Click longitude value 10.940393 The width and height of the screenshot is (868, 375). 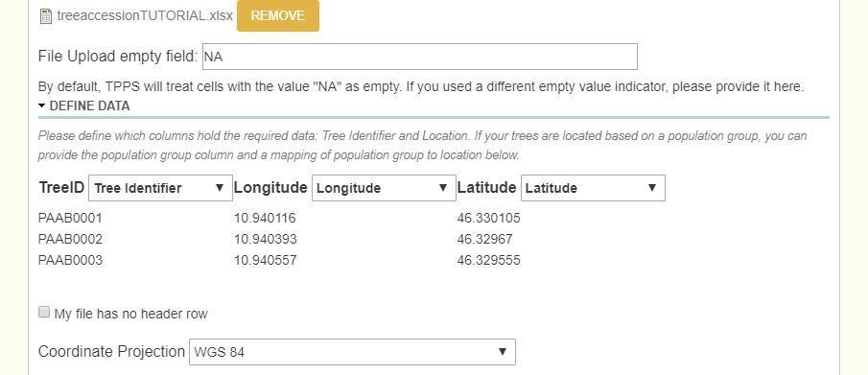coord(265,240)
